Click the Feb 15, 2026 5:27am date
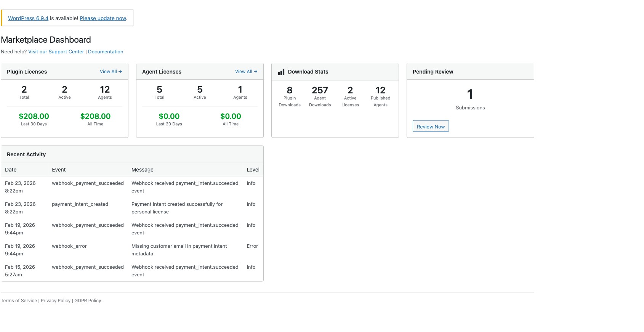Screen dimensions: 644x332 [x=20, y=271]
